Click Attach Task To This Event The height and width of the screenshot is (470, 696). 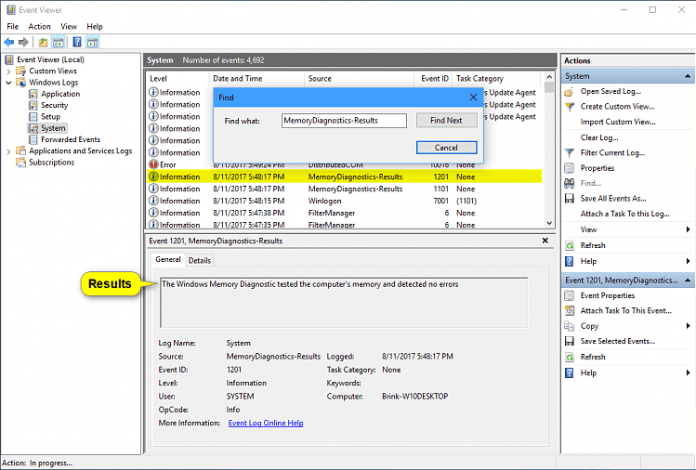(626, 311)
